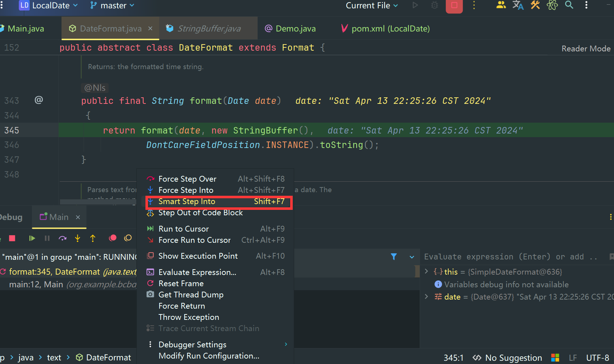This screenshot has width=614, height=364.
Task: Select Force Return menu item
Action: point(216,306)
